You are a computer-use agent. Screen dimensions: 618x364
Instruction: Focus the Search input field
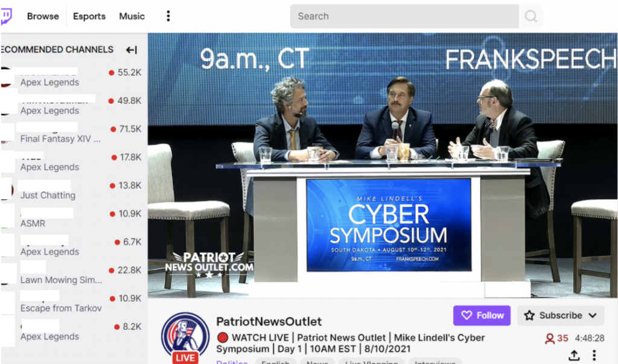pyautogui.click(x=404, y=16)
